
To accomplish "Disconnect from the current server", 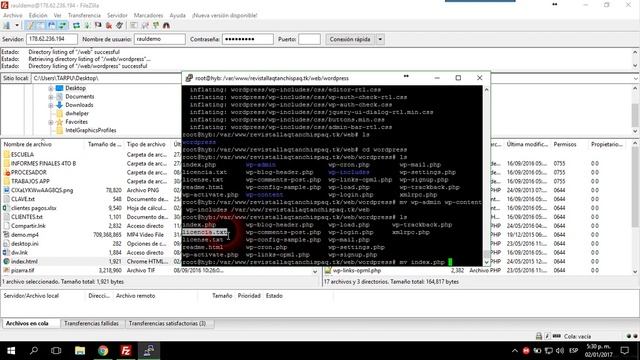I will (x=109, y=25).
